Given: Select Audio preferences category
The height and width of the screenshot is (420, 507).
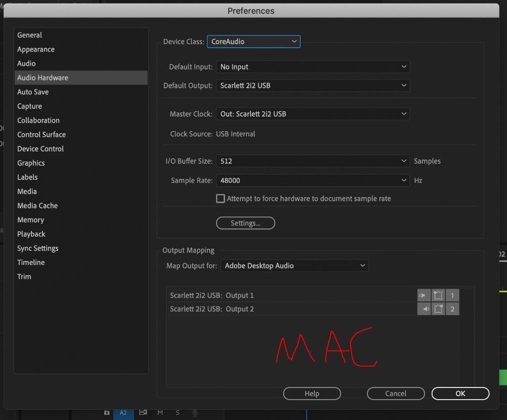Looking at the screenshot, I should pos(81,63).
